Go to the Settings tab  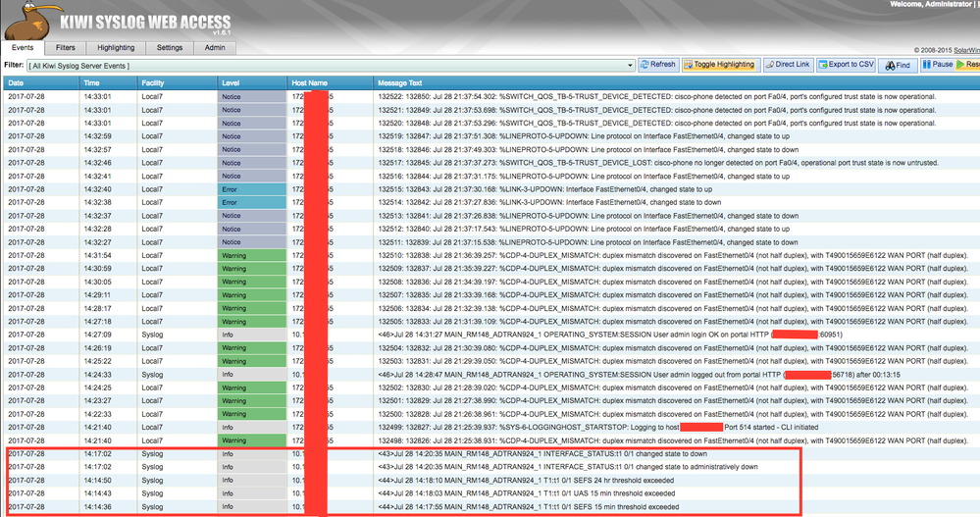[x=170, y=48]
